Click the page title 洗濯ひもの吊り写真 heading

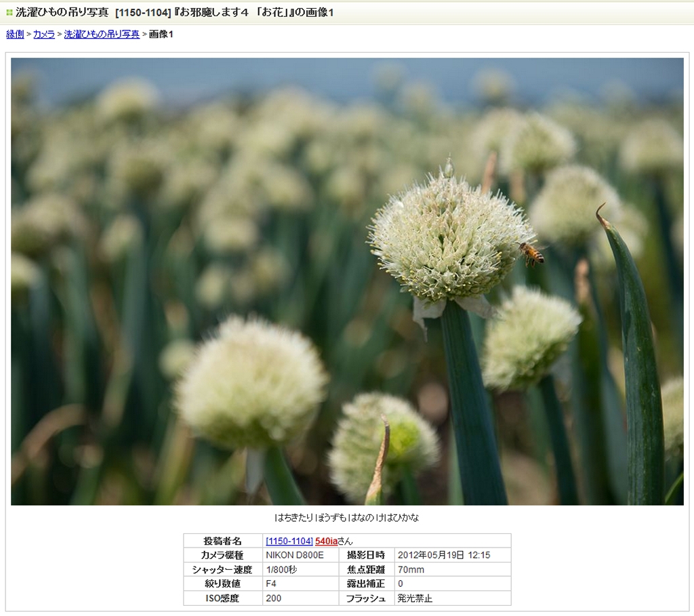(x=174, y=12)
